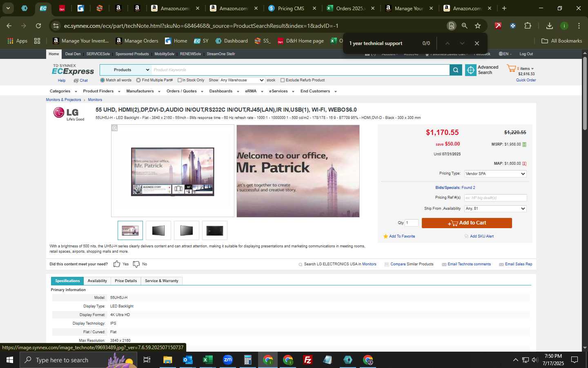Open the Pricing Type Vendor SPA dropdown
Image resolution: width=588 pixels, height=368 pixels.
(x=495, y=174)
